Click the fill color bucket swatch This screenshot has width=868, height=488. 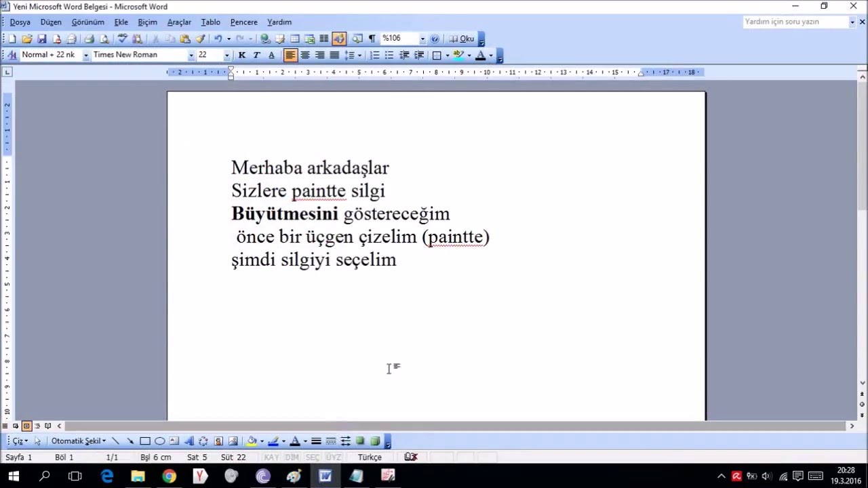click(252, 441)
